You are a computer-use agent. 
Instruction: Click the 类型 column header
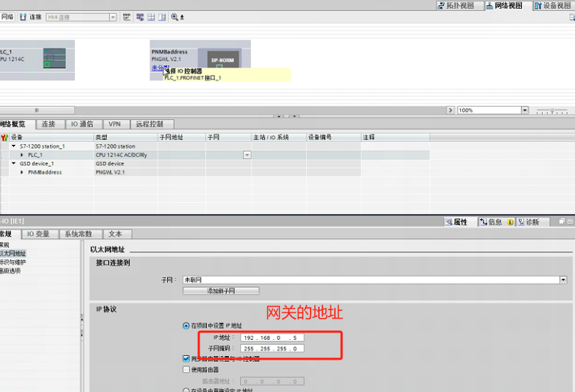pyautogui.click(x=125, y=137)
